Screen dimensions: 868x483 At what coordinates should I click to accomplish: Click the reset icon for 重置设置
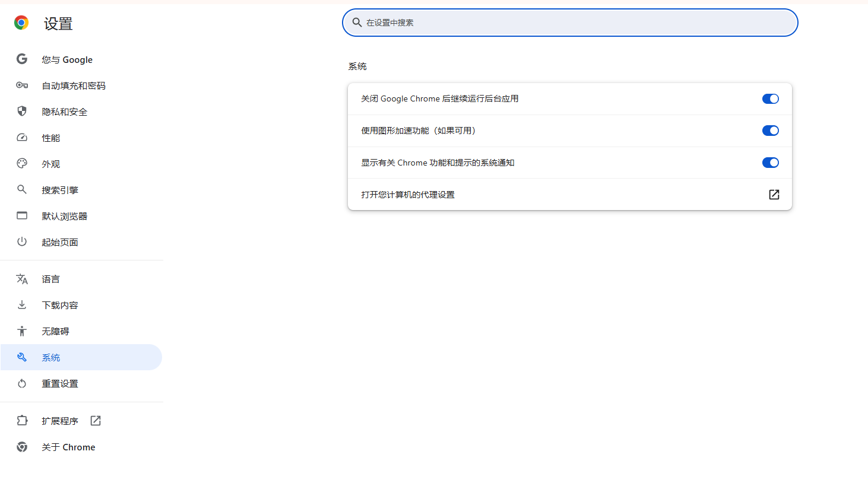pyautogui.click(x=22, y=383)
